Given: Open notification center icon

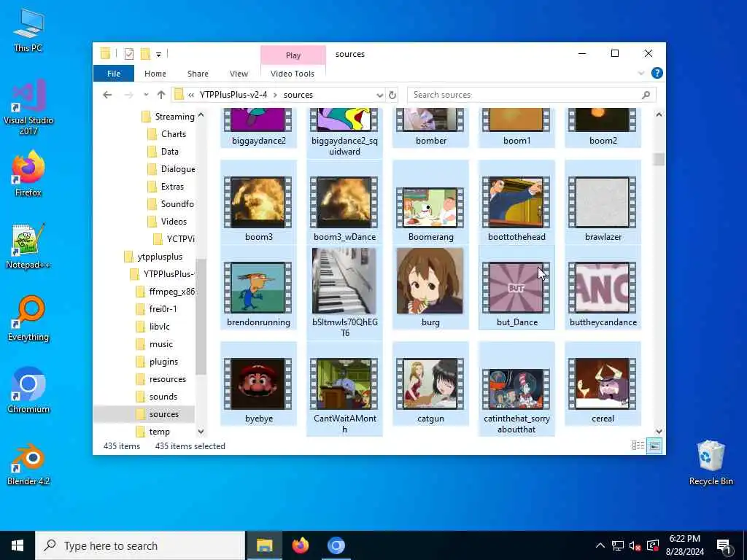Looking at the screenshot, I should pyautogui.click(x=724, y=546).
